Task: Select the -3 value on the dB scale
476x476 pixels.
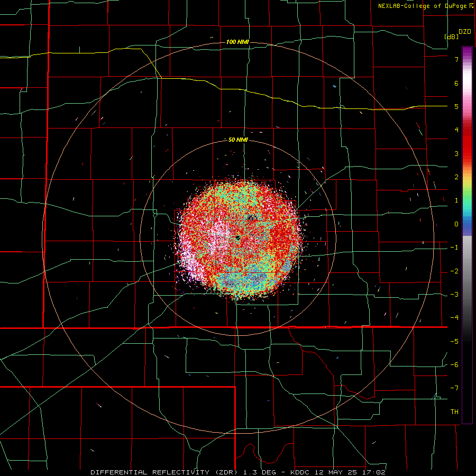Action: pos(454,294)
